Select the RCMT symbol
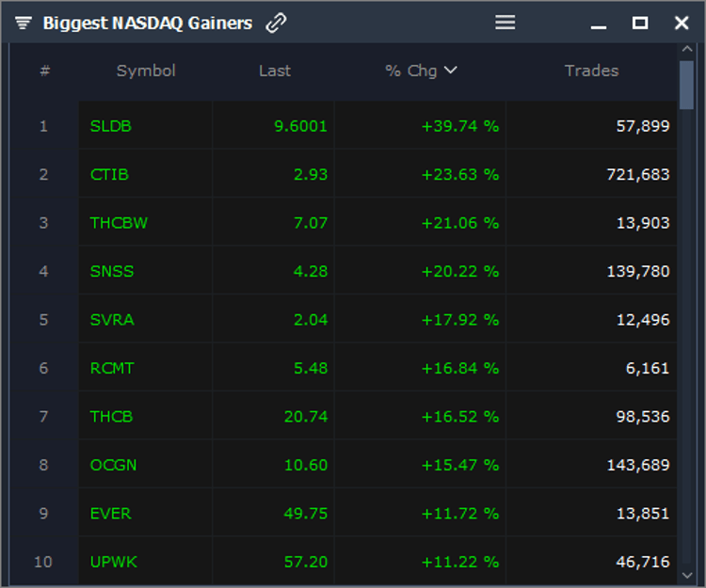Image resolution: width=706 pixels, height=588 pixels. [x=112, y=369]
